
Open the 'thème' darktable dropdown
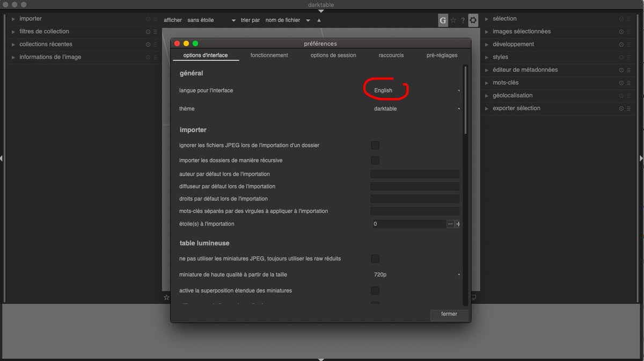[x=416, y=109]
